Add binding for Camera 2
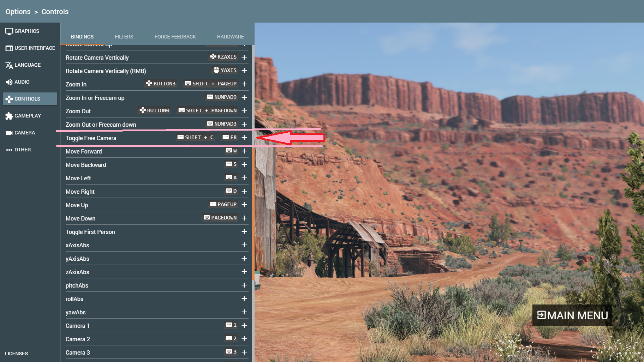Screen dimensions: 644x362 [x=244, y=339]
